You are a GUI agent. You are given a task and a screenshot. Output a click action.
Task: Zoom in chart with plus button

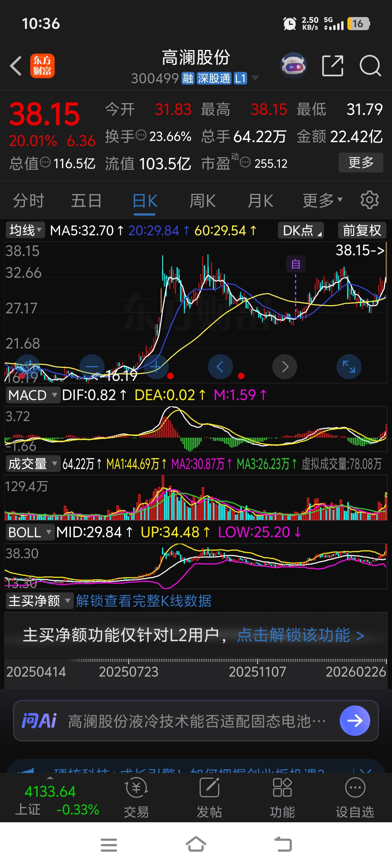156,367
